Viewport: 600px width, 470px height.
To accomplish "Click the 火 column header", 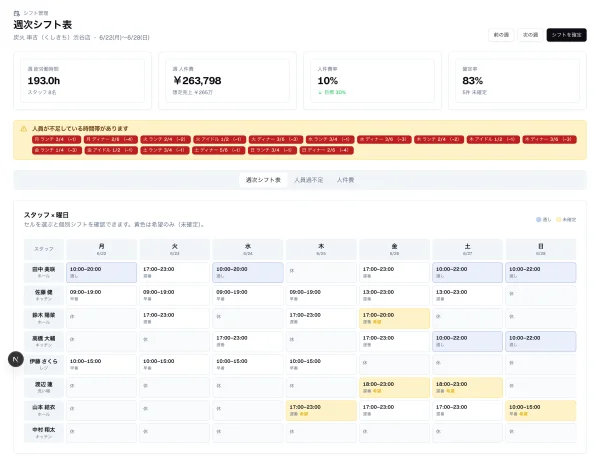I will [x=174, y=249].
